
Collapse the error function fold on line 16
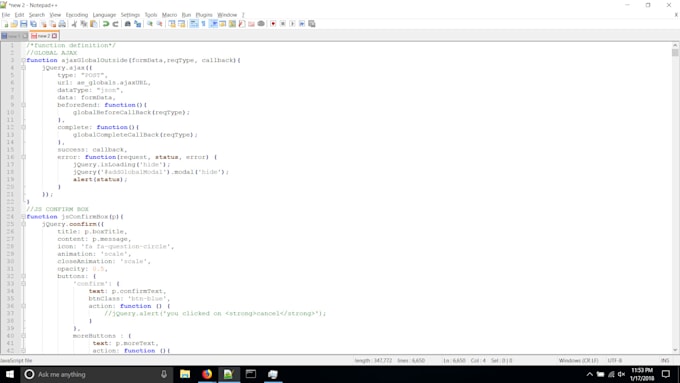pos(24,157)
